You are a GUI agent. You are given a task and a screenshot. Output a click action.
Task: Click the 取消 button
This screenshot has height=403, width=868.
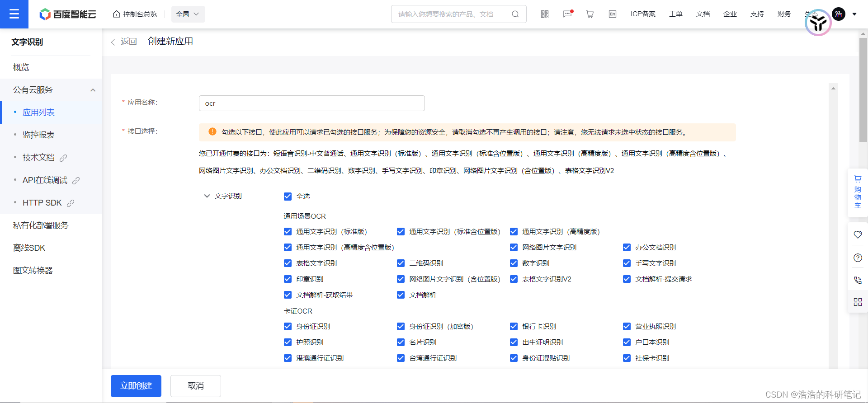click(196, 386)
